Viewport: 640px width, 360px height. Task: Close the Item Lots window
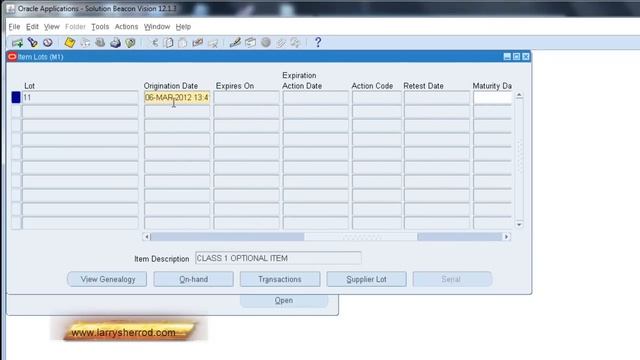526,57
